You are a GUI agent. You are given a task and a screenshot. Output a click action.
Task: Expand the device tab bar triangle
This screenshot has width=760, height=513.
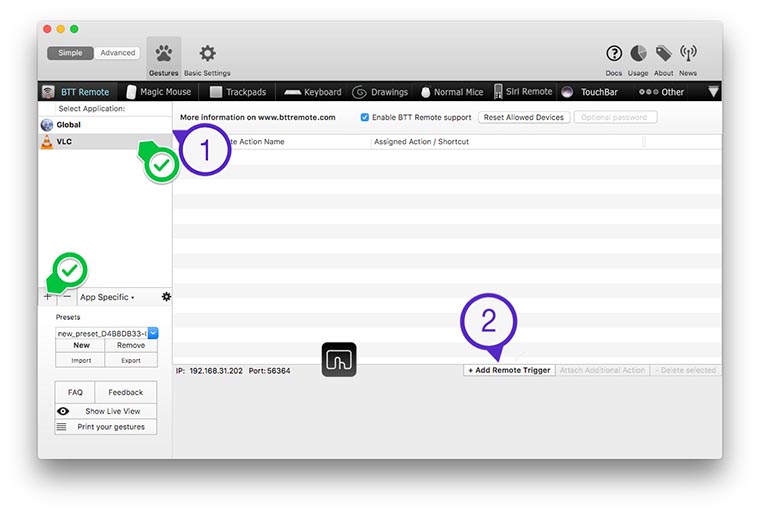tap(713, 91)
